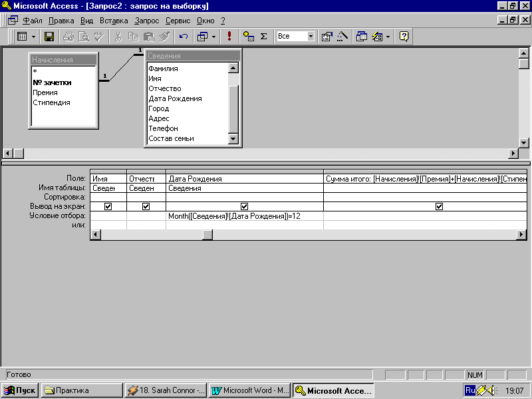This screenshot has width=532, height=399.
Task: Click the Print Preview icon
Action: (x=84, y=37)
